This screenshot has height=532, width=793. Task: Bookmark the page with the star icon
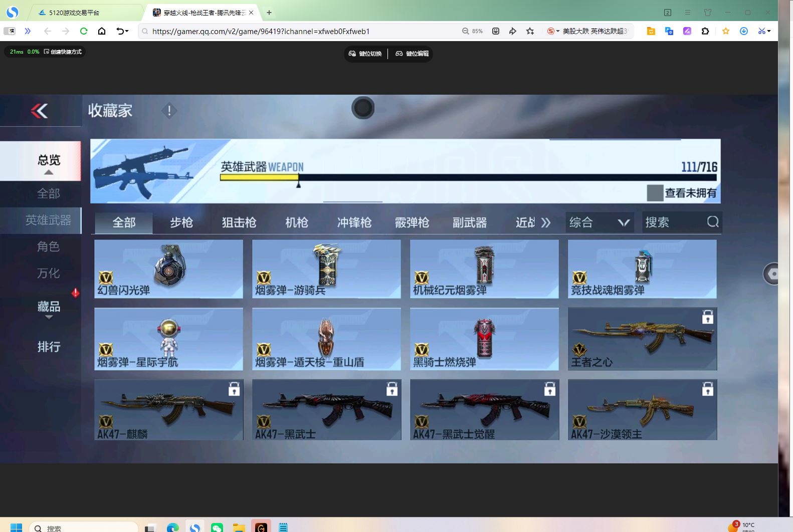click(530, 31)
